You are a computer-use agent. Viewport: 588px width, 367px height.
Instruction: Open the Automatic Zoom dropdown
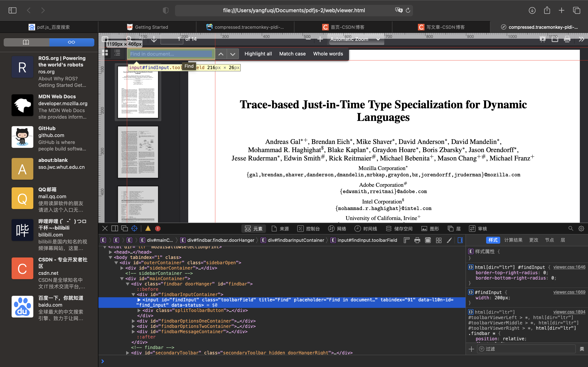(x=355, y=39)
